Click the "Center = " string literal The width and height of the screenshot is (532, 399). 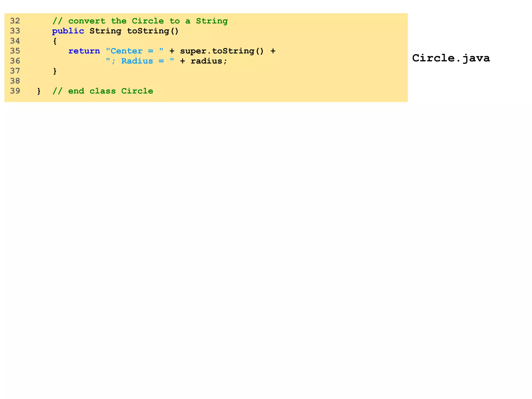click(x=135, y=51)
